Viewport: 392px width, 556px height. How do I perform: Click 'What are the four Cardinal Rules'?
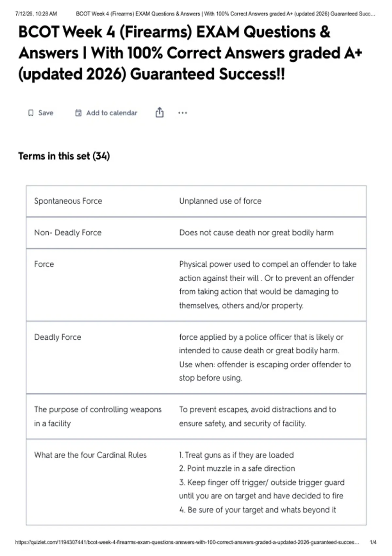coord(90,455)
